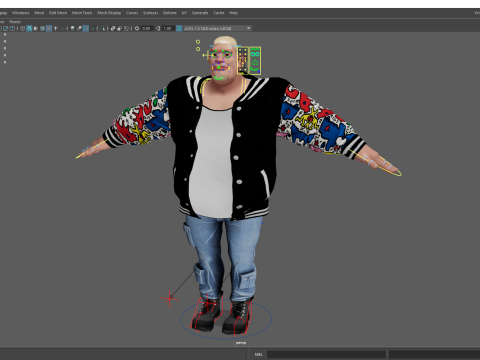The height and width of the screenshot is (360, 480).
Task: Click the persp camera label
Action: (241, 343)
